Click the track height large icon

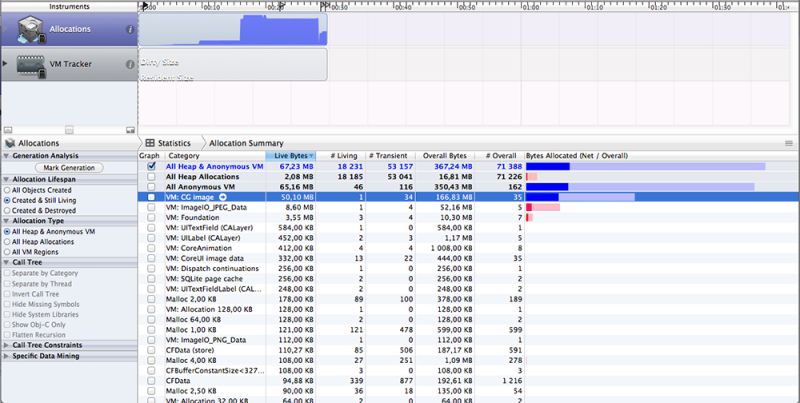130,130
